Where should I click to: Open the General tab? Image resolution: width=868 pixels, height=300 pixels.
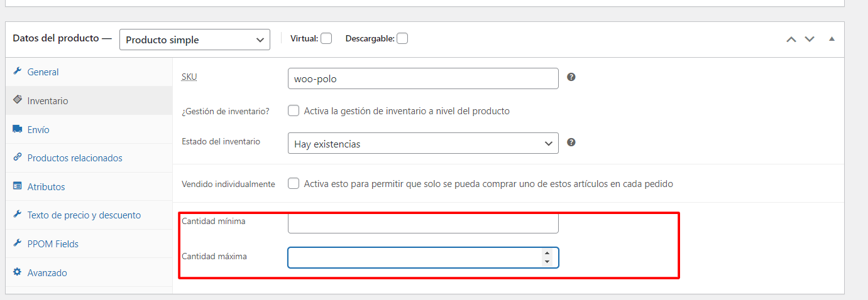(x=89, y=72)
